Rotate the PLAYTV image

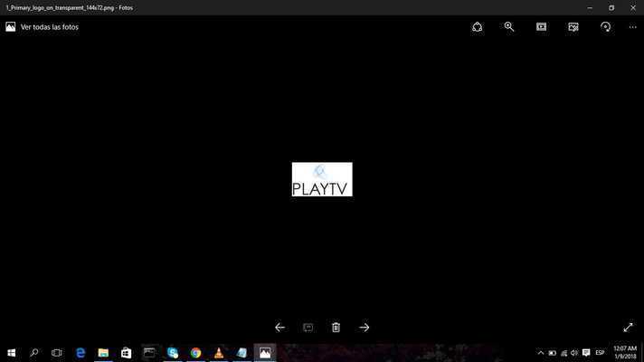[605, 27]
